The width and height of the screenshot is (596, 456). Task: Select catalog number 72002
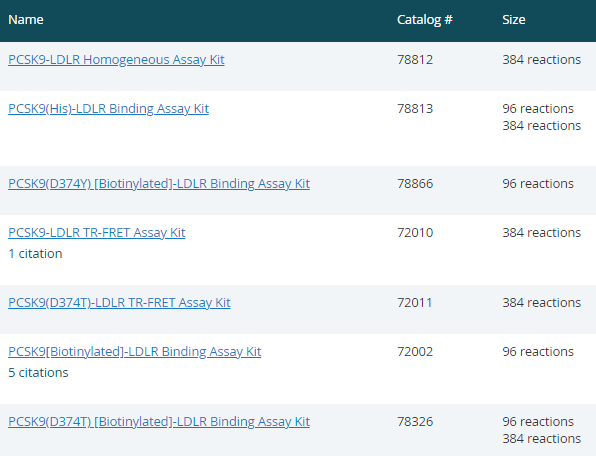pos(415,352)
